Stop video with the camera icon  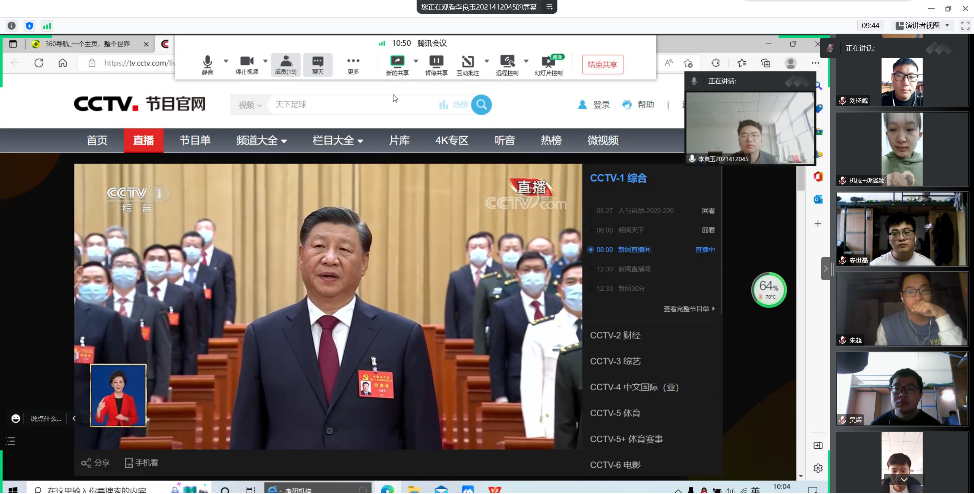pos(246,63)
